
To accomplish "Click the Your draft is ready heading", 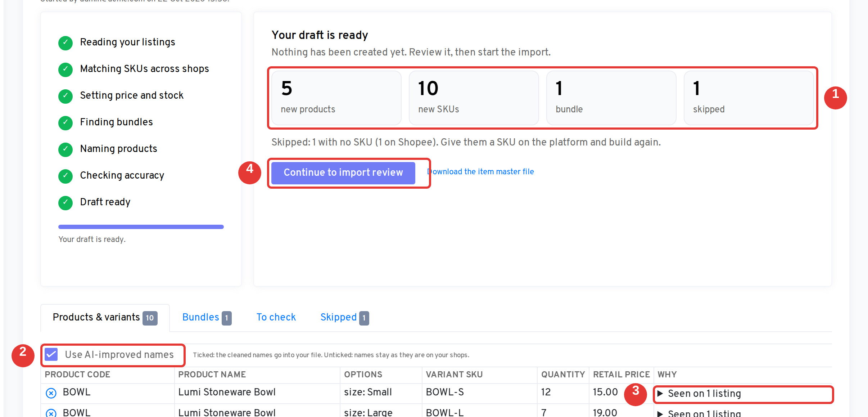I will coord(320,35).
